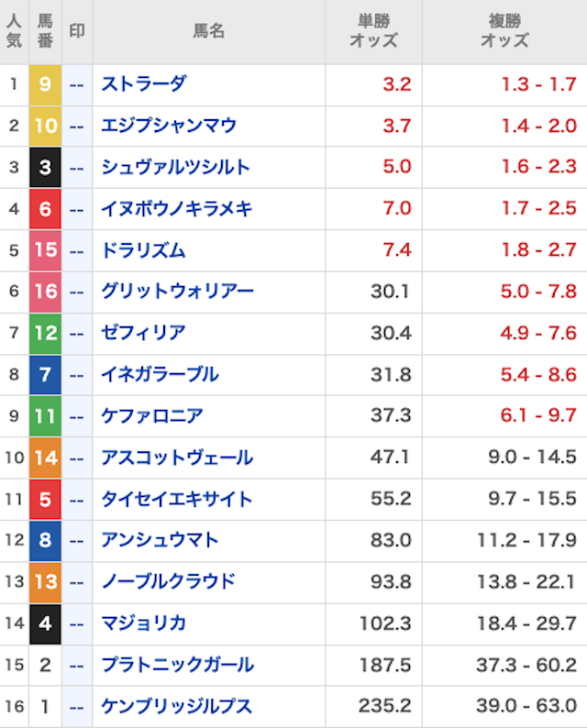Open シュヴァルツシルト horse details
587x728 pixels.
[x=175, y=167]
